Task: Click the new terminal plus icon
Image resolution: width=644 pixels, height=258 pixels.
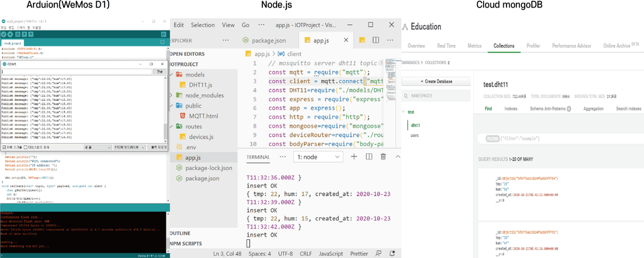Action: (354, 157)
